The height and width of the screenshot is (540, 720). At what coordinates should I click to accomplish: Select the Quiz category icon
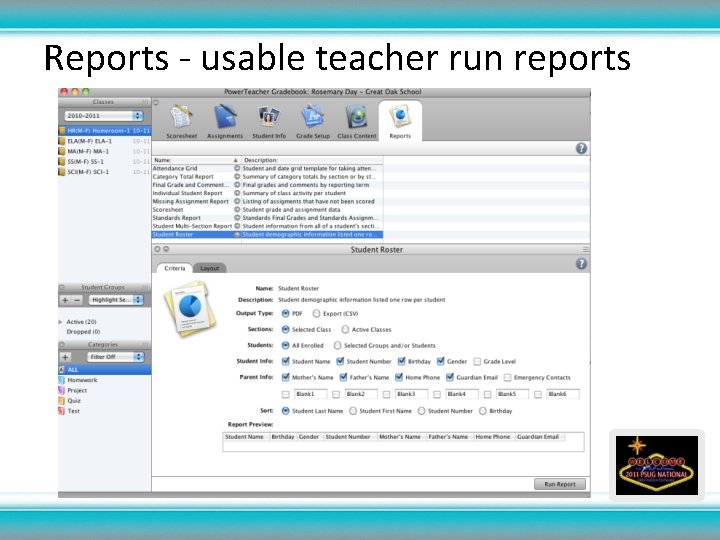(62, 401)
